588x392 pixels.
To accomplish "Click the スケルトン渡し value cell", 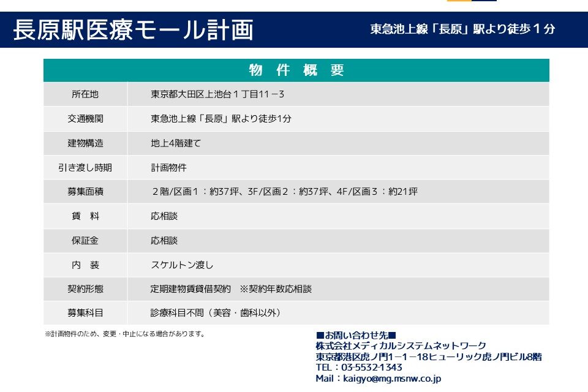I will [x=182, y=265].
